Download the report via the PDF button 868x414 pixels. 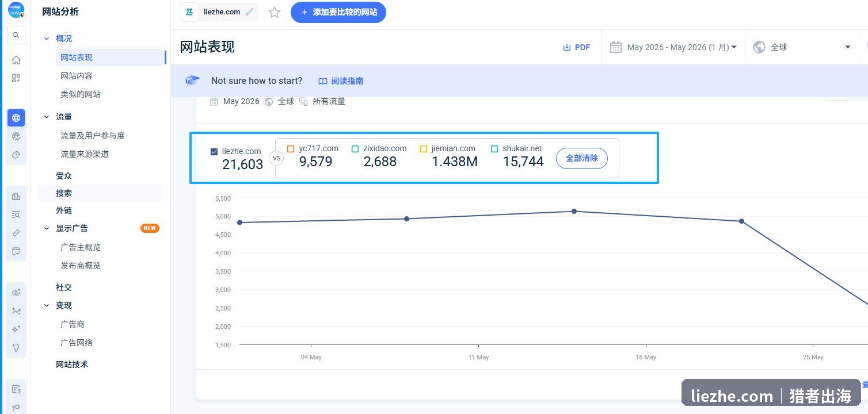point(577,47)
